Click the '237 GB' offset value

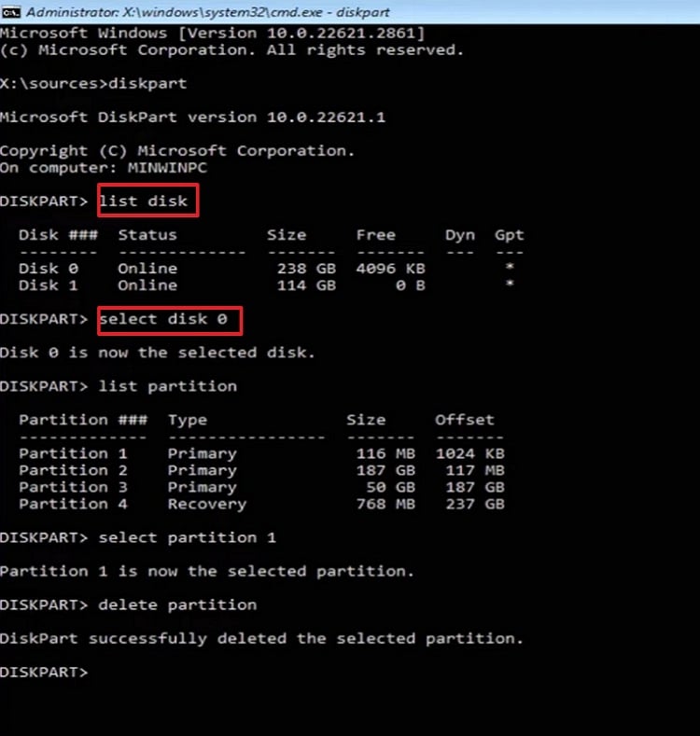tap(475, 504)
